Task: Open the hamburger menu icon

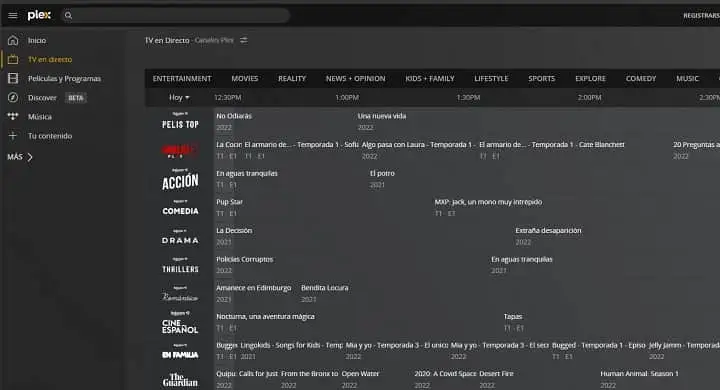Action: (x=13, y=16)
